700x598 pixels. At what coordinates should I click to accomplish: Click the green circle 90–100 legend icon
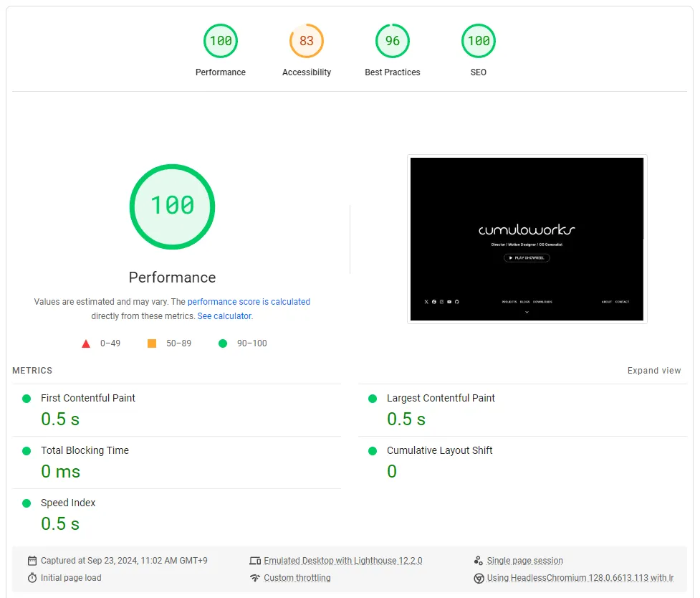coord(223,343)
